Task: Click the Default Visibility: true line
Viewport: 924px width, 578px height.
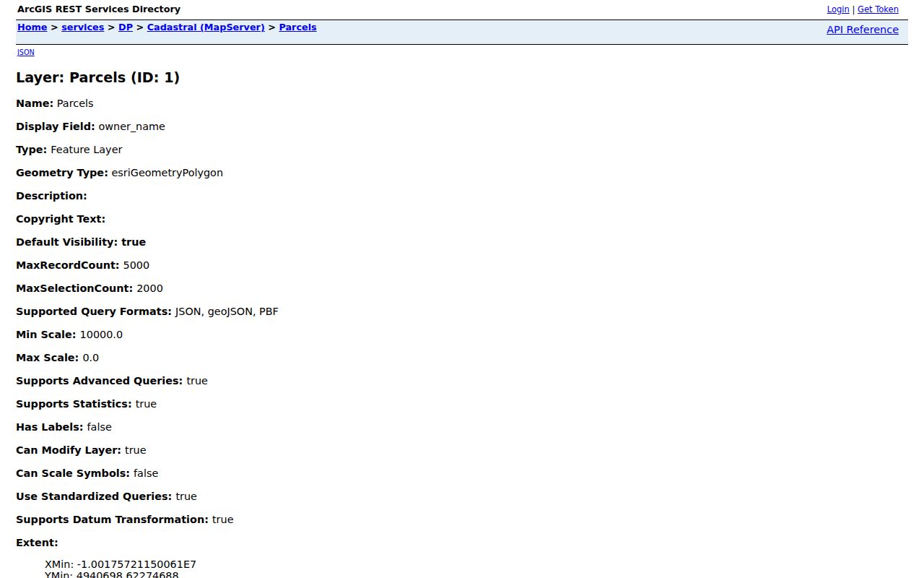Action: [x=81, y=242]
